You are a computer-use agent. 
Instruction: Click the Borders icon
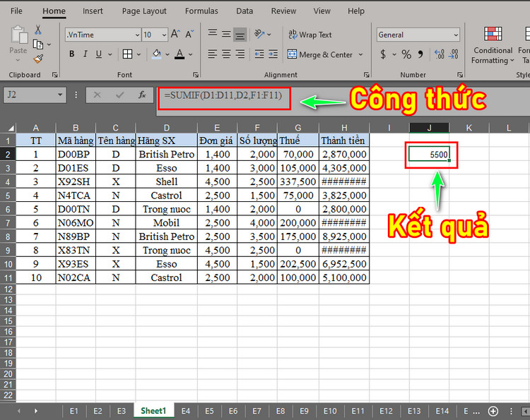[x=127, y=54]
